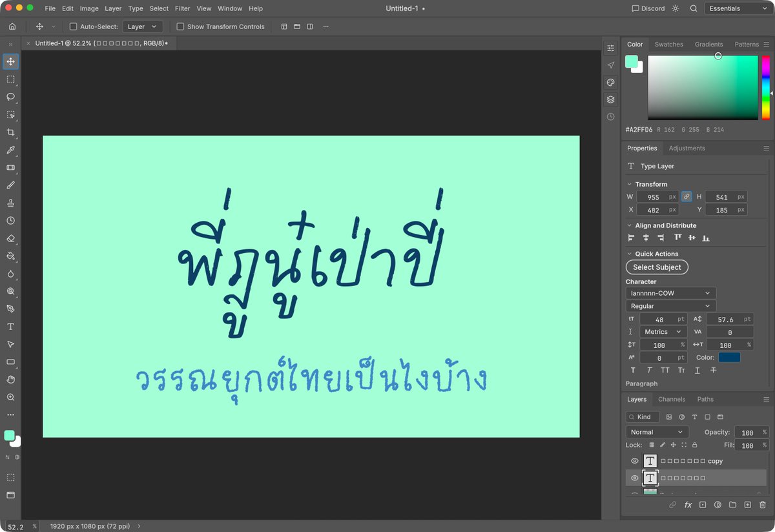This screenshot has height=532, width=775.
Task: Hide the text layer named copy
Action: 634,461
